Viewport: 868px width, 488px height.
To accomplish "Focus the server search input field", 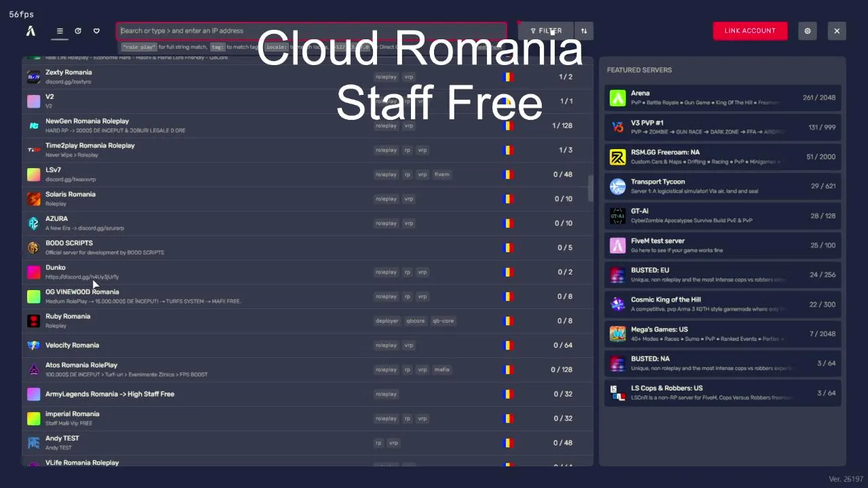I will [x=312, y=30].
